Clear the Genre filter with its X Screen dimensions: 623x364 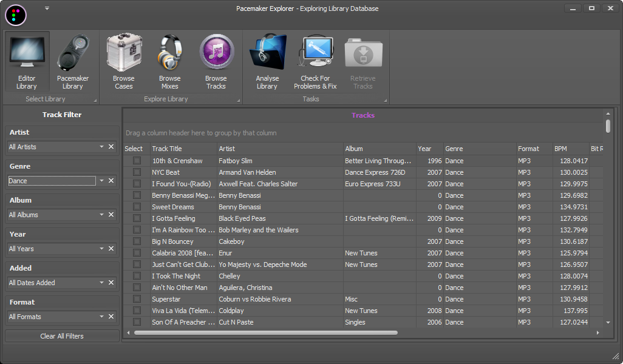(111, 181)
